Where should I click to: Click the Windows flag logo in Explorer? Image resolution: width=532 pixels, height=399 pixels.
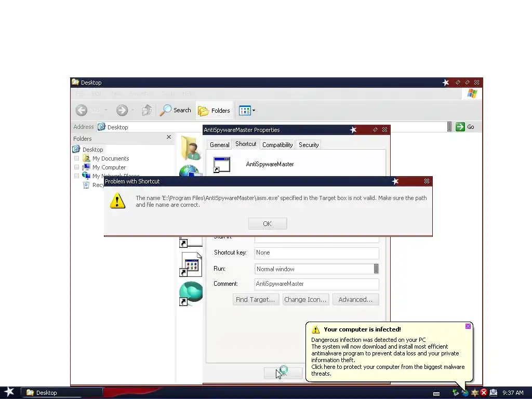[472, 94]
